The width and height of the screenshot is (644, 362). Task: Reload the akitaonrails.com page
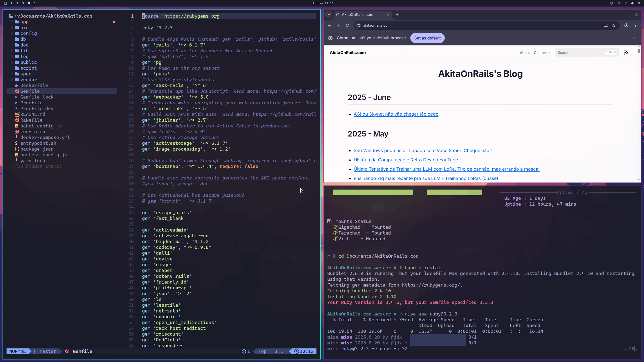click(347, 25)
